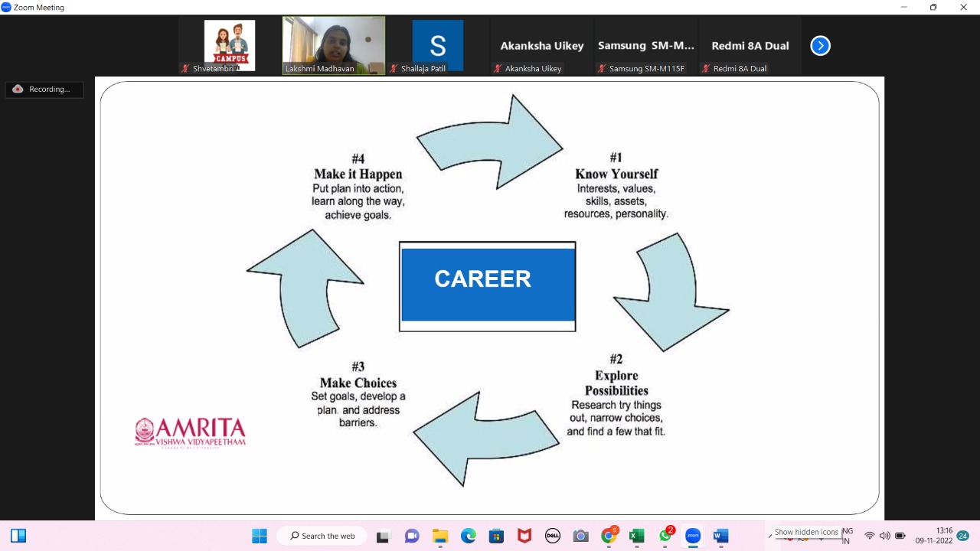Screen dimensions: 980x551
Task: Select Akanksha Uikey's participant tile
Action: point(542,47)
